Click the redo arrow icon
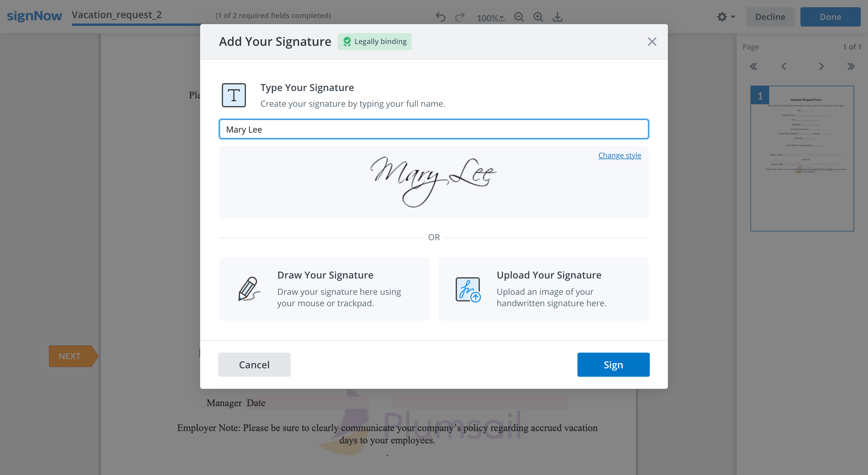The image size is (868, 475). (x=460, y=17)
